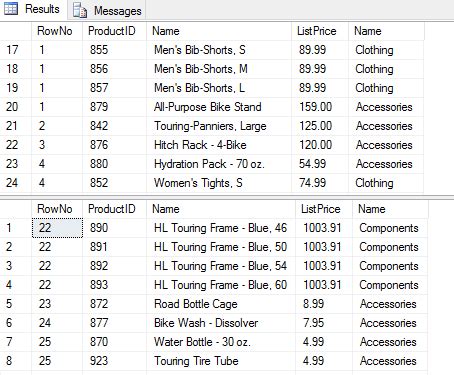Click ProductID cell 857
The width and height of the screenshot is (454, 375).
pos(114,88)
